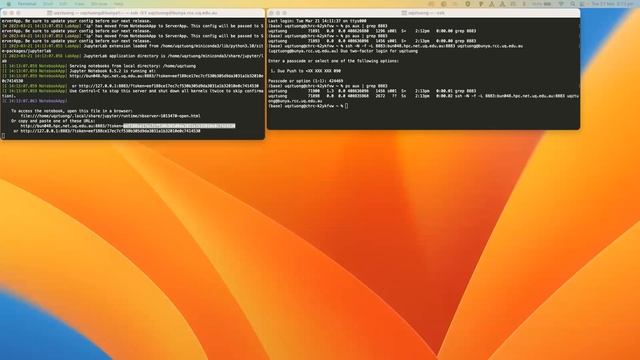Click the date and time in menu bar

pos(613,4)
